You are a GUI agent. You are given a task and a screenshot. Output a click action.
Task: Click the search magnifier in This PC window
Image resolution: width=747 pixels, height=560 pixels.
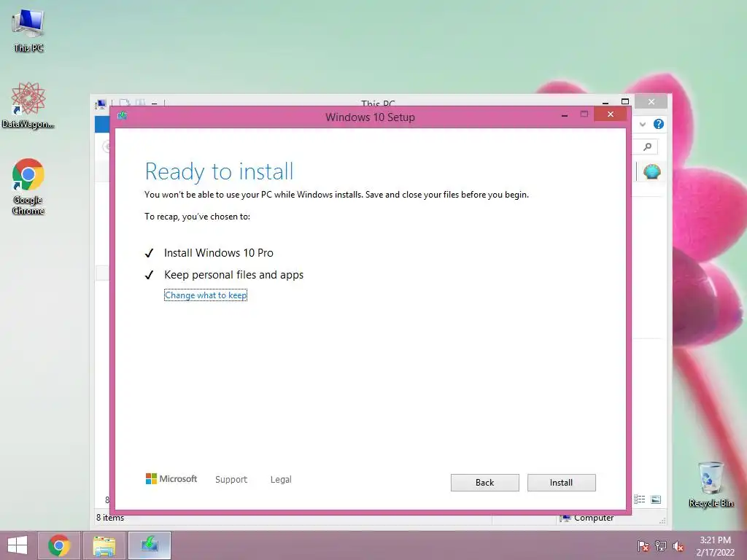(x=647, y=147)
